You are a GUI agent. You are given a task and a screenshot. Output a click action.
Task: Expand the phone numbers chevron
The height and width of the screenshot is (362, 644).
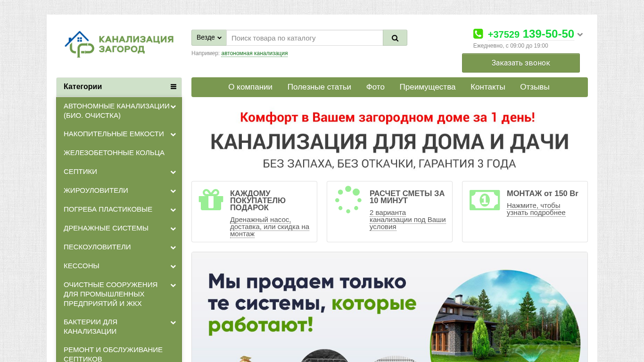tap(580, 34)
